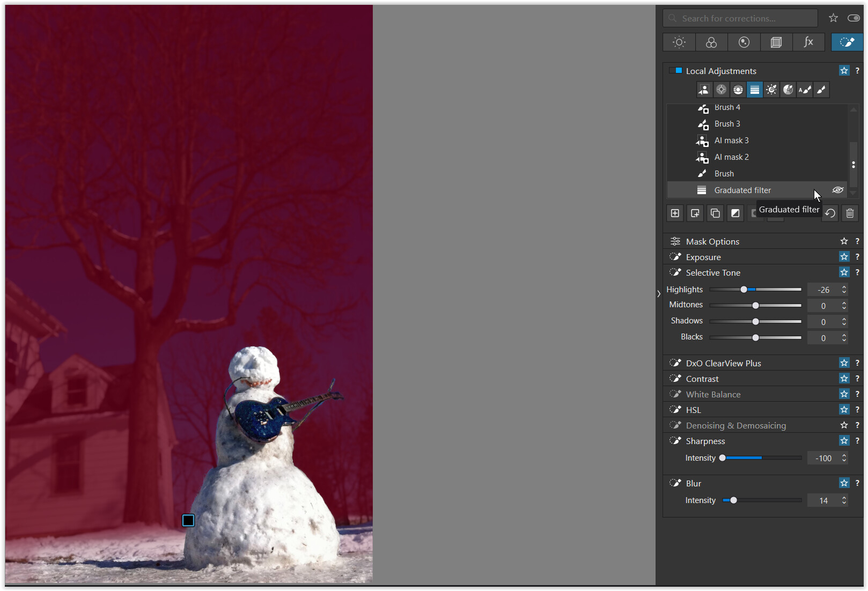Duplicate the selected mask
The height and width of the screenshot is (591, 868).
[715, 213]
